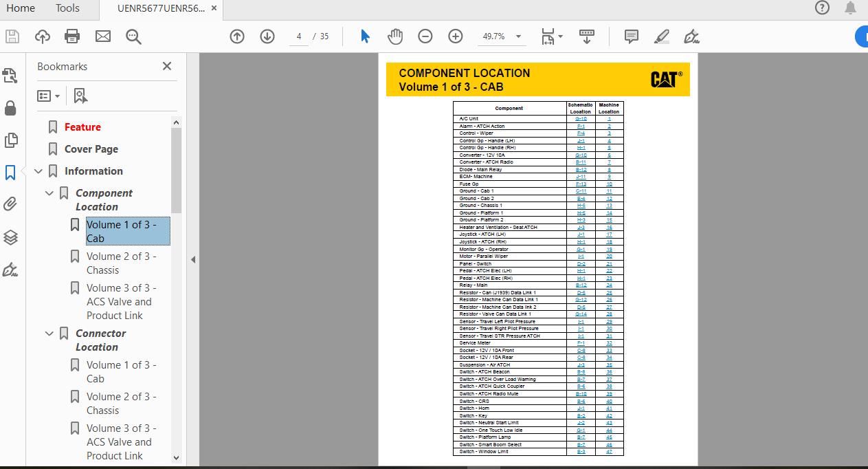Open the bookmark options list menu
This screenshot has height=469, width=868.
pyautogui.click(x=48, y=96)
